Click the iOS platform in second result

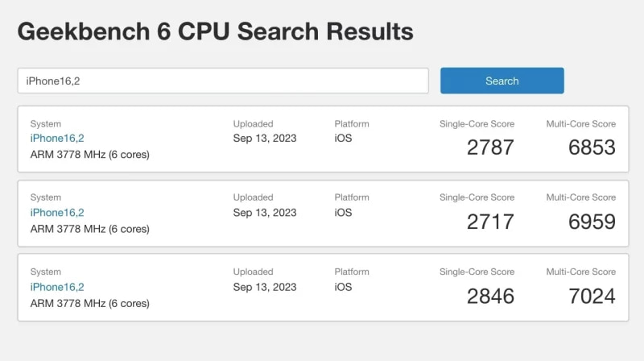(x=343, y=213)
